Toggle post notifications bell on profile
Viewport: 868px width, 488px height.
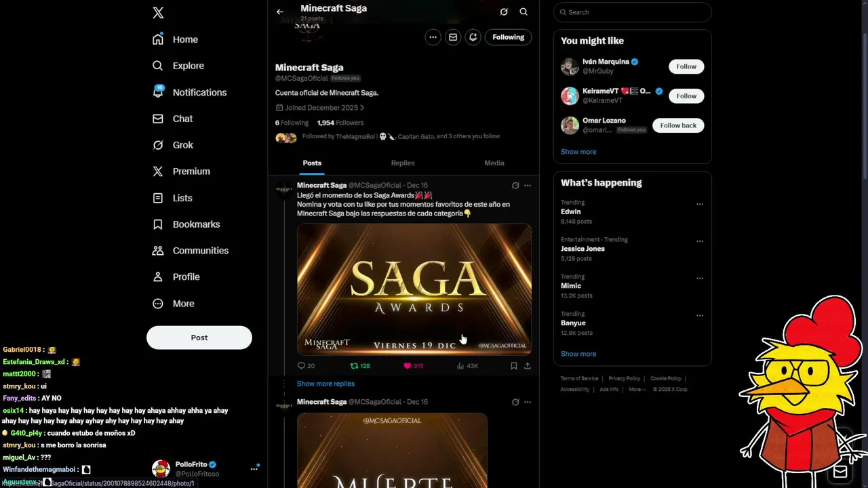coord(473,37)
